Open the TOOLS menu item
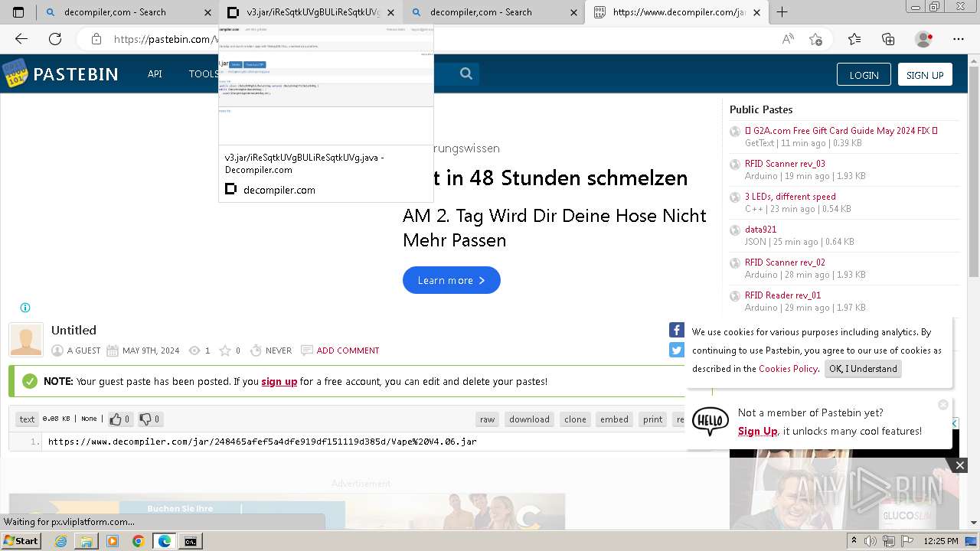Screen dimensions: 980x551 (204, 73)
